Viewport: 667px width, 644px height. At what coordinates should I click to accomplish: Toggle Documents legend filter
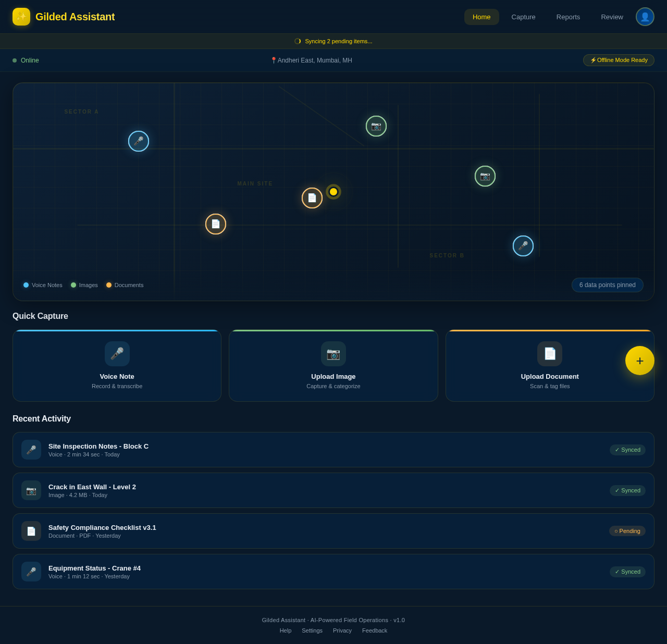point(125,285)
